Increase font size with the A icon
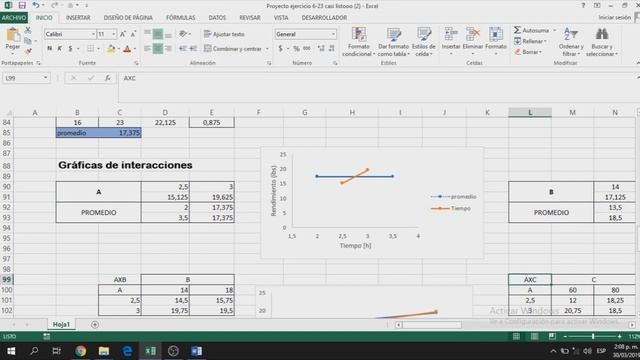This screenshot has height=360, width=640. (x=123, y=34)
